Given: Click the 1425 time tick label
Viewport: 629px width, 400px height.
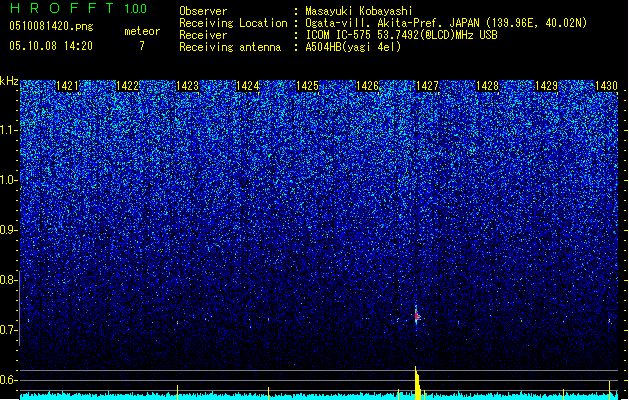Looking at the screenshot, I should coord(307,86).
